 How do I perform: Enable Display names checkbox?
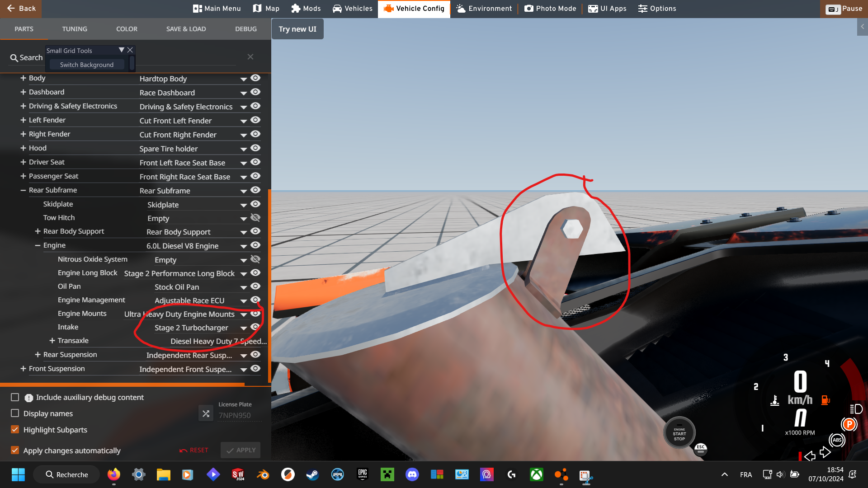(x=15, y=413)
